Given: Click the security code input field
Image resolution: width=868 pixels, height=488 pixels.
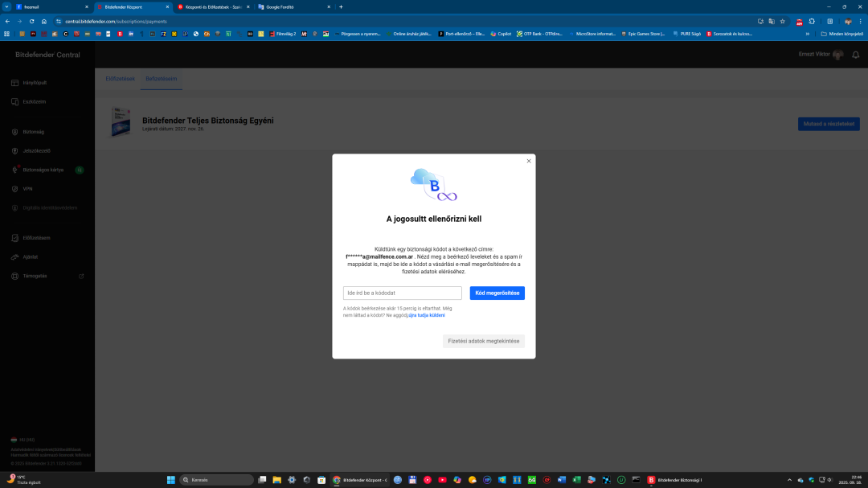Looking at the screenshot, I should click(x=403, y=293).
